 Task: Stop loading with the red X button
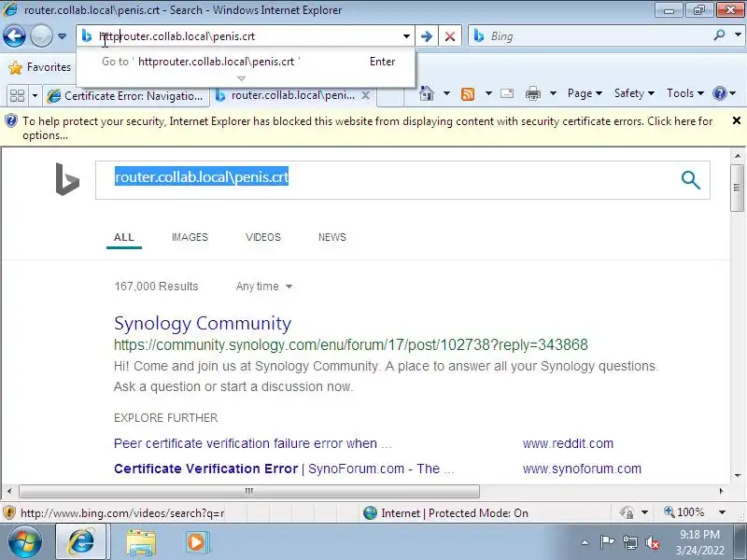(x=450, y=36)
